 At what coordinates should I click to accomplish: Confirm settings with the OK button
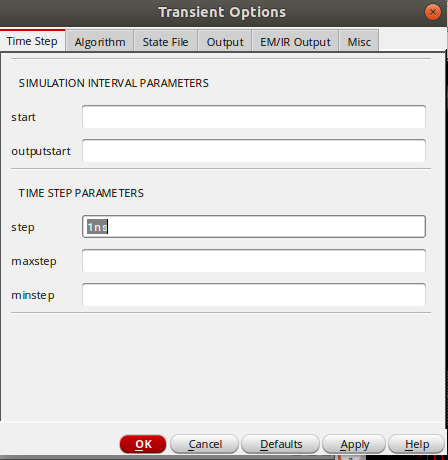pos(143,444)
